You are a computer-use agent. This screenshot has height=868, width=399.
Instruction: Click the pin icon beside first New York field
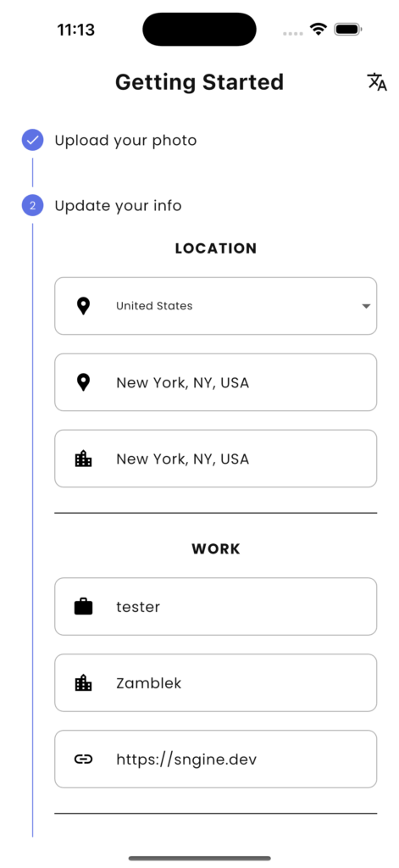(83, 382)
